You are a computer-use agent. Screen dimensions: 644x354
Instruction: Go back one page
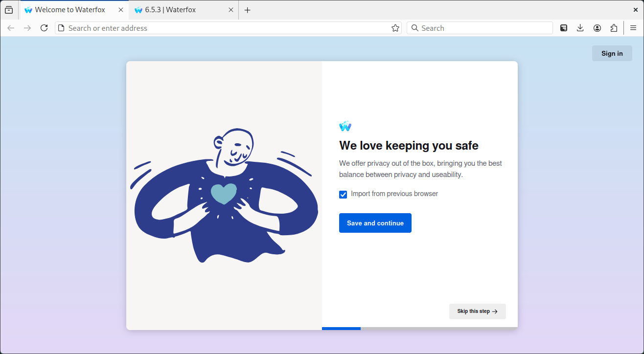coord(11,28)
